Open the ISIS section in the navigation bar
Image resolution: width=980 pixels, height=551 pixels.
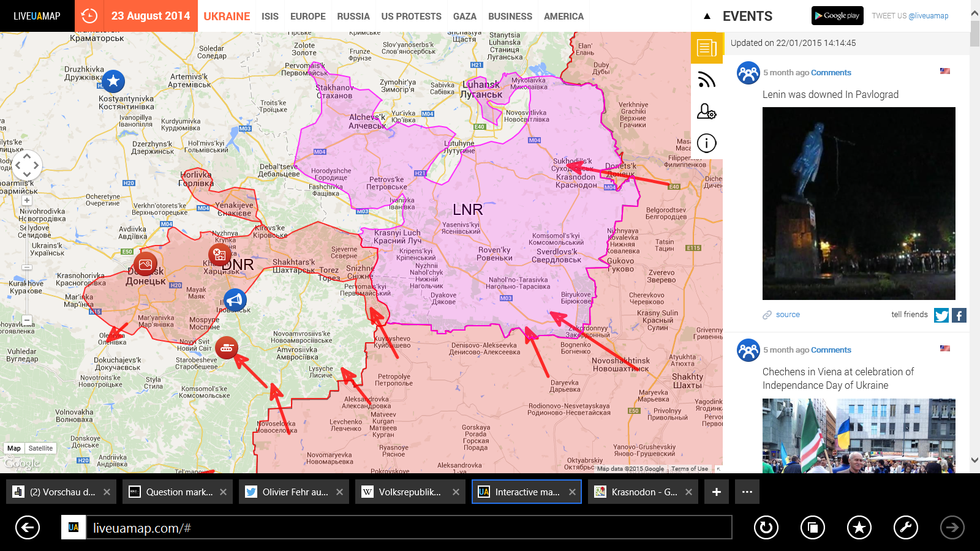269,17
